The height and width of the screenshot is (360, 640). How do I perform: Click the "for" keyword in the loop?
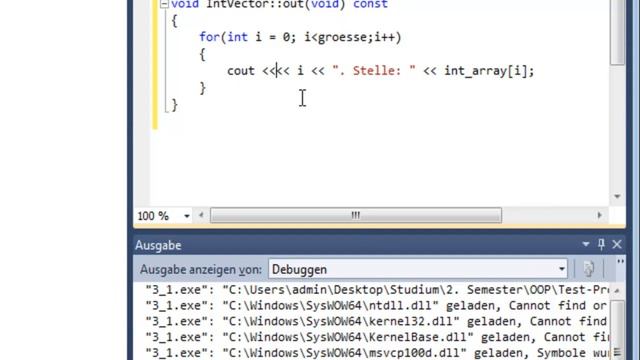pyautogui.click(x=209, y=37)
